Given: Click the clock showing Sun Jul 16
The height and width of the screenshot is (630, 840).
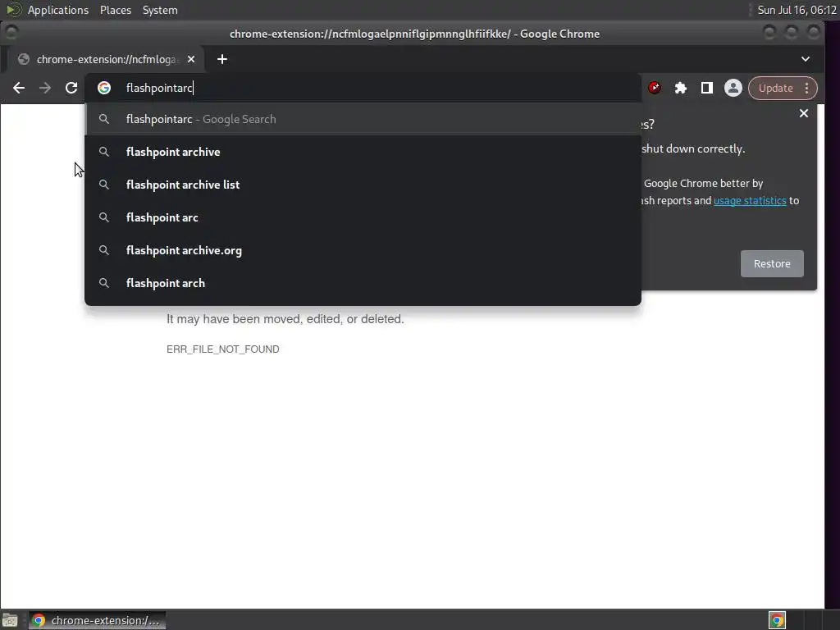Looking at the screenshot, I should point(797,10).
